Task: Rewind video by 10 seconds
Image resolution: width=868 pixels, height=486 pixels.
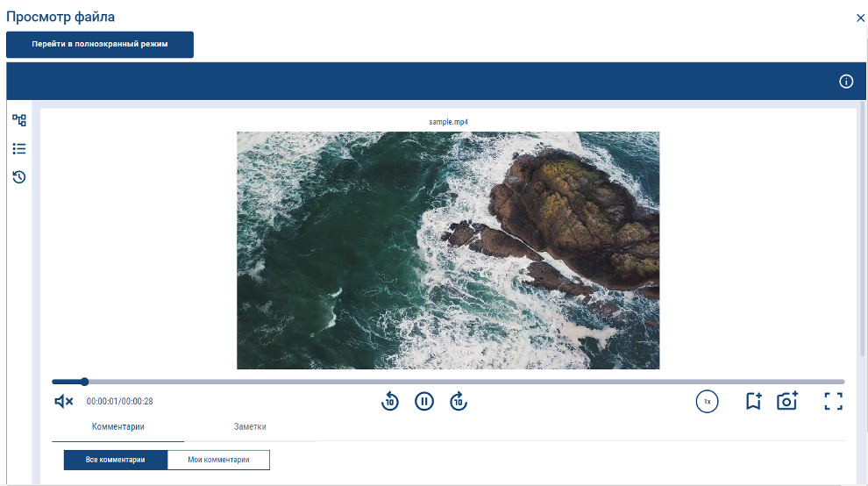Action: (390, 402)
